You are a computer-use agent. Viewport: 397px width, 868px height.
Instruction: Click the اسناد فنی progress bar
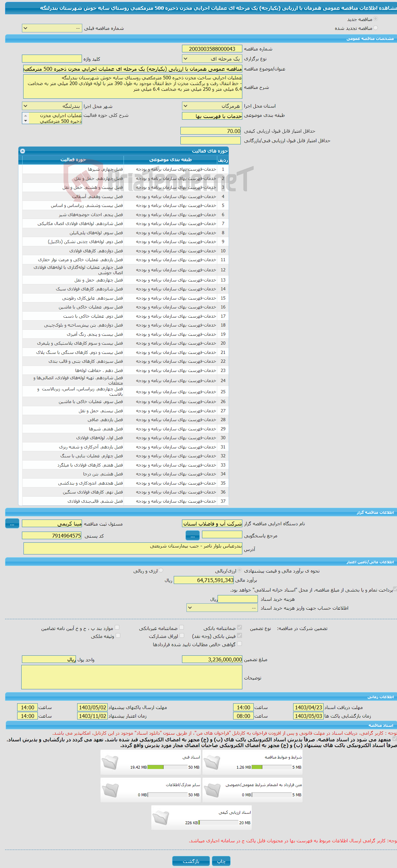pos(167,767)
